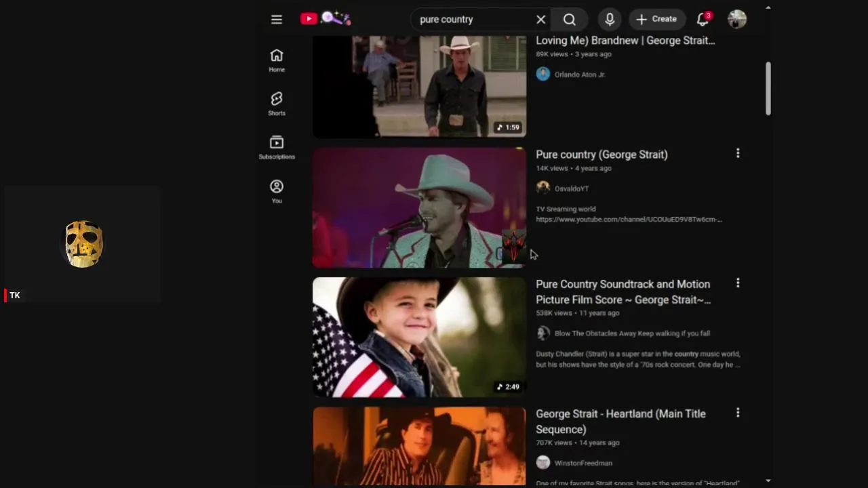Screen dimensions: 868x488
Task: Click the WinstonFreedman channel avatar
Action: click(543, 462)
